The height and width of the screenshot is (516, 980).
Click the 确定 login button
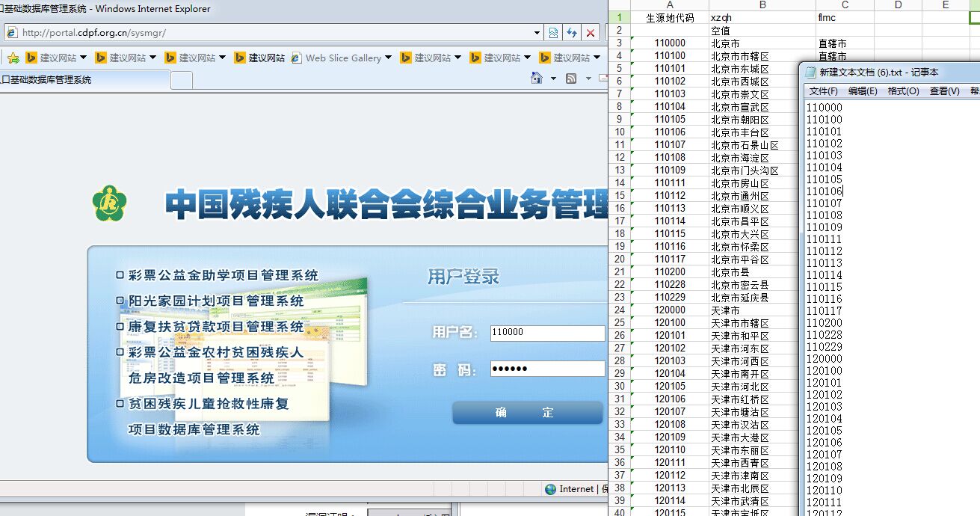[527, 413]
